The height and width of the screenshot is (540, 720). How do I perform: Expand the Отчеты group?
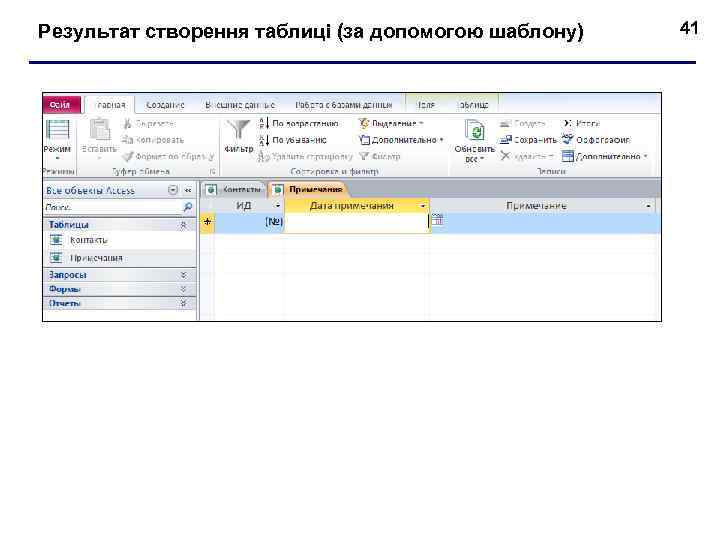point(183,304)
